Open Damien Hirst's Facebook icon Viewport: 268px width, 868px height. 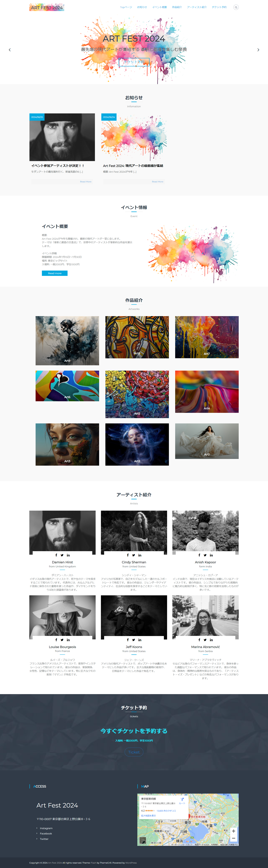[56, 555]
